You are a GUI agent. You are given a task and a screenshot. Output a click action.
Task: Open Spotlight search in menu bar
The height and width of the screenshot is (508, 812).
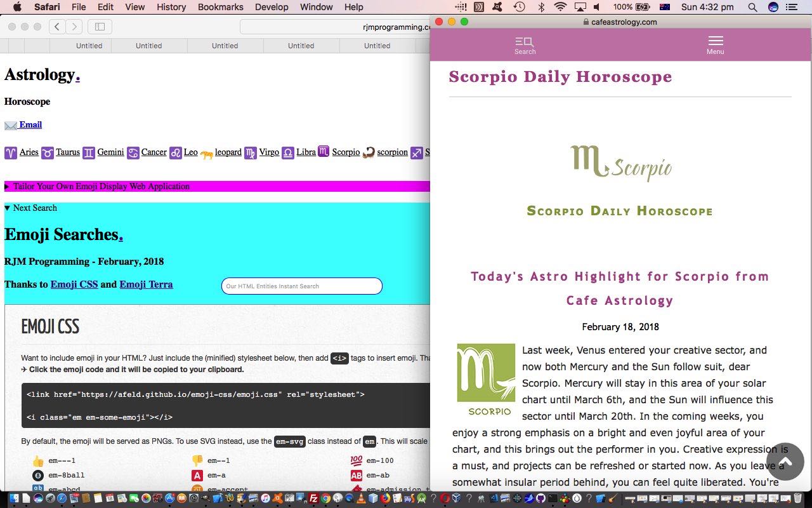(752, 7)
